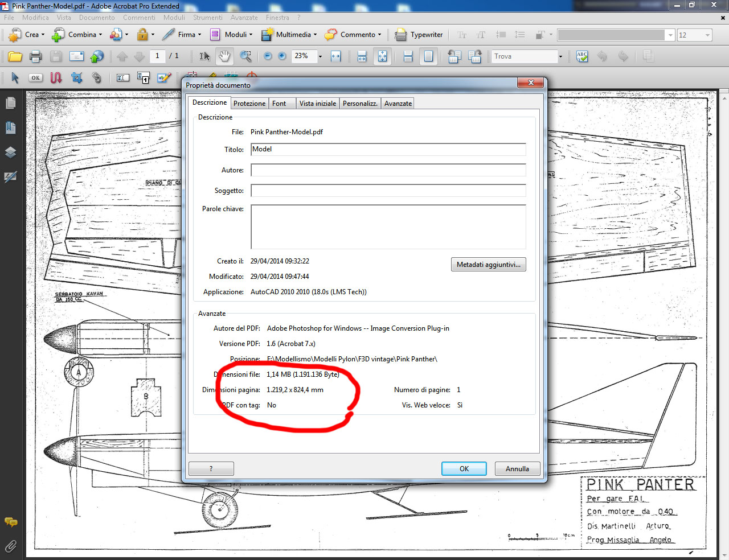Open the Moduli dropdown

[x=231, y=35]
